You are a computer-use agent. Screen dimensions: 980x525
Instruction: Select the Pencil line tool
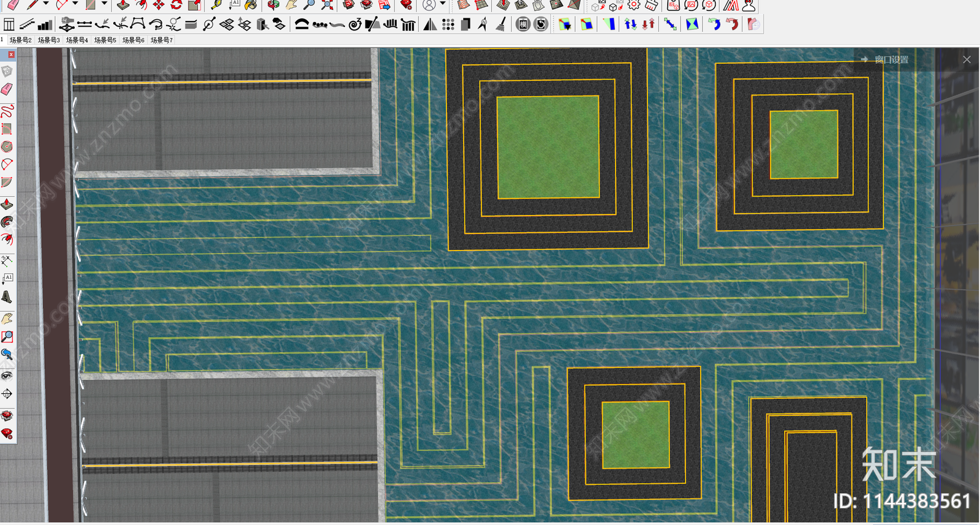[32, 5]
